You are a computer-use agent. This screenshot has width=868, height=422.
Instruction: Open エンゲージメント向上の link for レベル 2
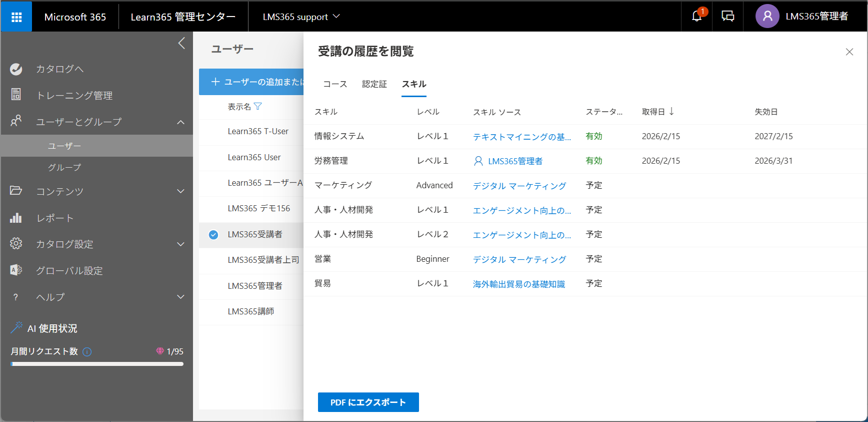tap(521, 235)
